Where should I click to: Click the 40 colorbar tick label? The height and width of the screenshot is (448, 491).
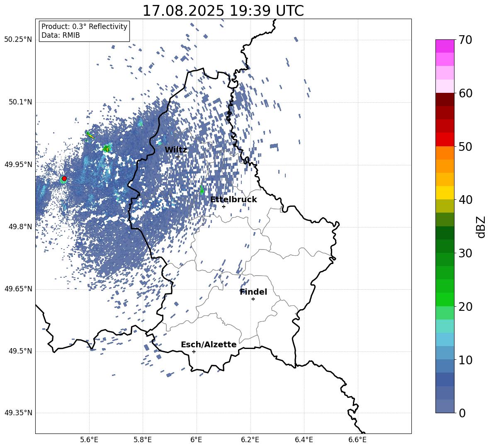point(465,200)
